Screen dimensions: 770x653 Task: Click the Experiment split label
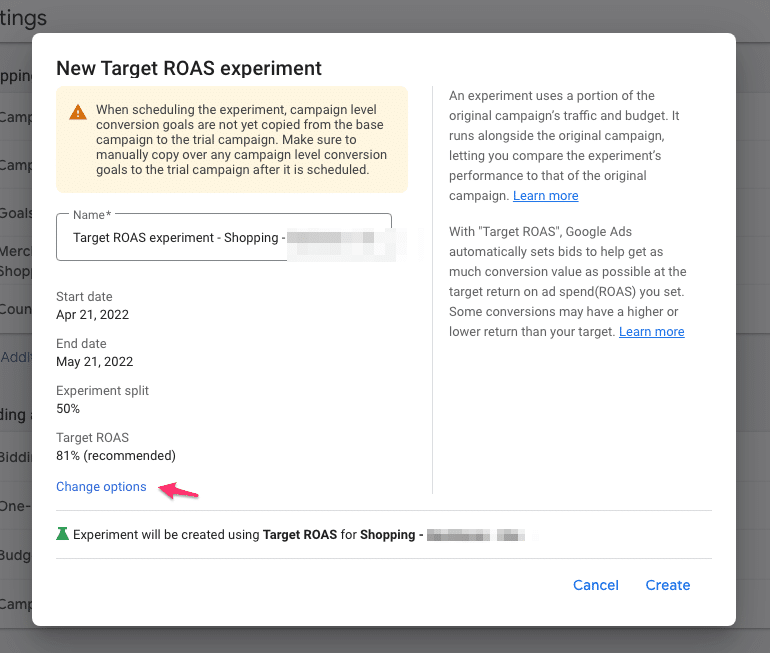tap(102, 391)
